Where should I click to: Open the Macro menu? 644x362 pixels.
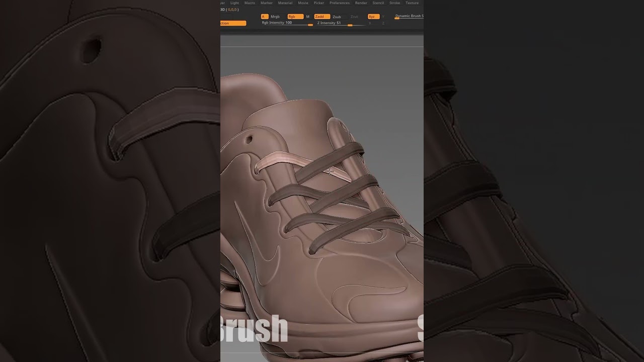(x=250, y=3)
